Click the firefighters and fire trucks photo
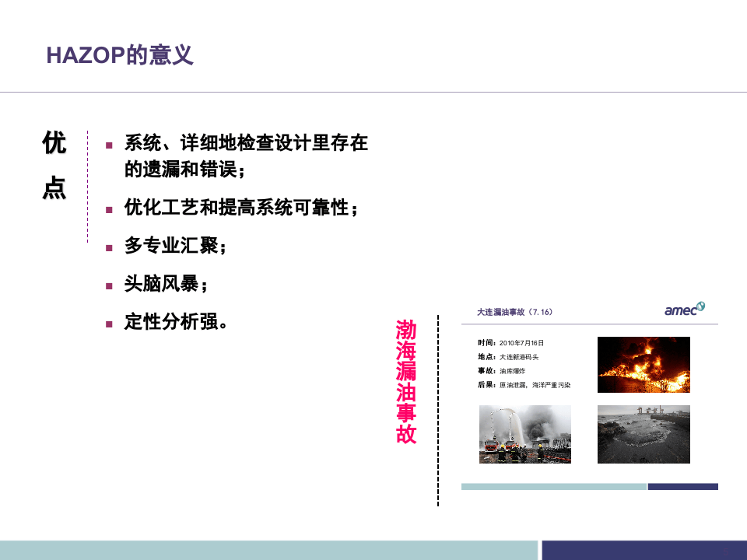The image size is (747, 560). (x=525, y=434)
